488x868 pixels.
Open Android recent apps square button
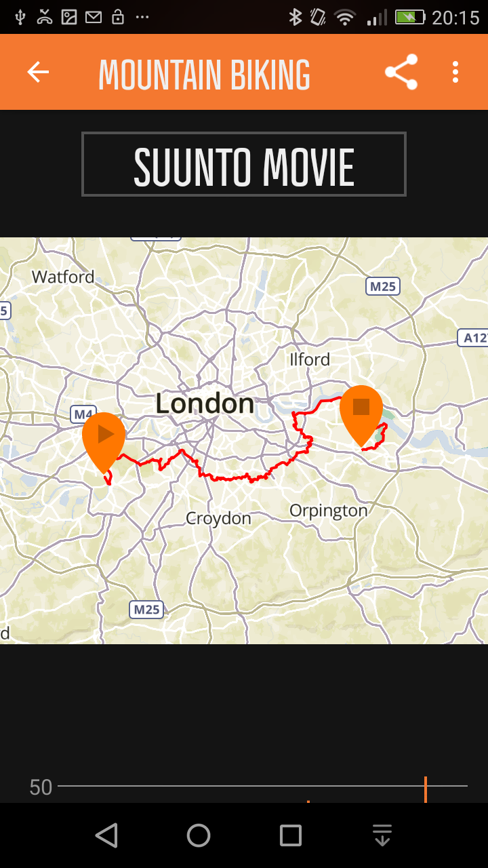pyautogui.click(x=291, y=835)
